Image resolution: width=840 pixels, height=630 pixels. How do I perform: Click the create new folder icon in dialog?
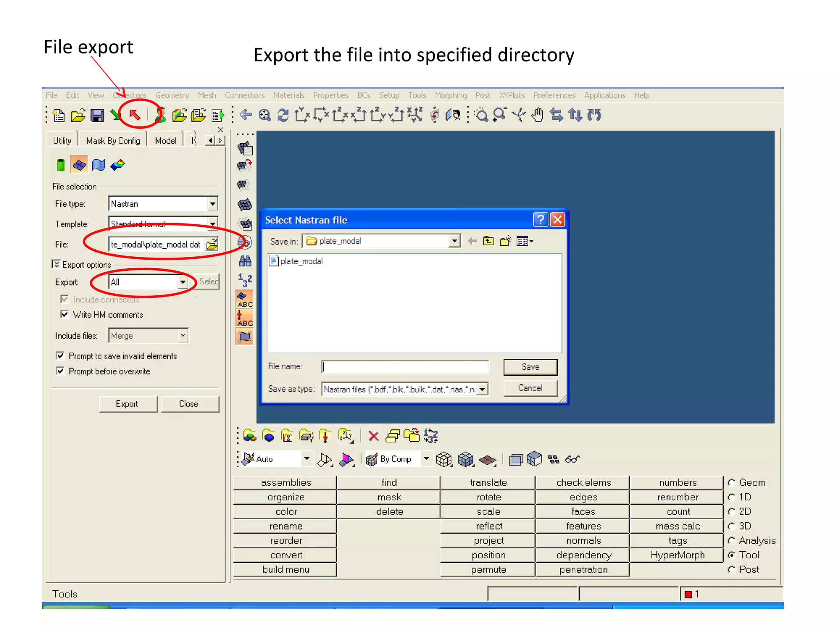coord(505,241)
